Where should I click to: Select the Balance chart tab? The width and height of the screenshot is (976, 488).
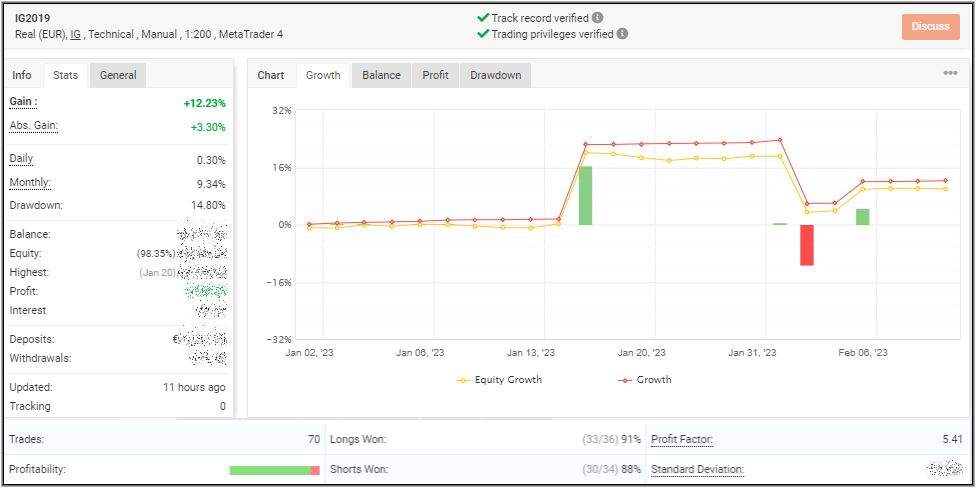[x=381, y=75]
